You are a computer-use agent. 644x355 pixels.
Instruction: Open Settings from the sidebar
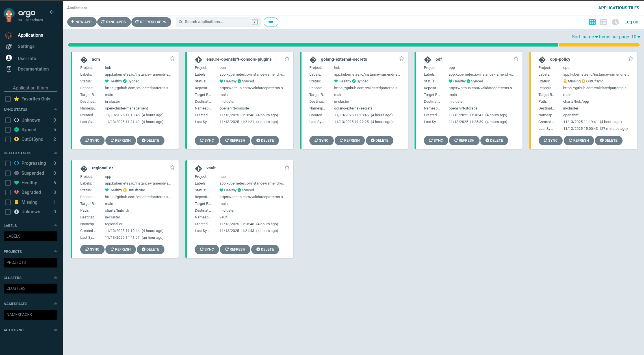[26, 46]
